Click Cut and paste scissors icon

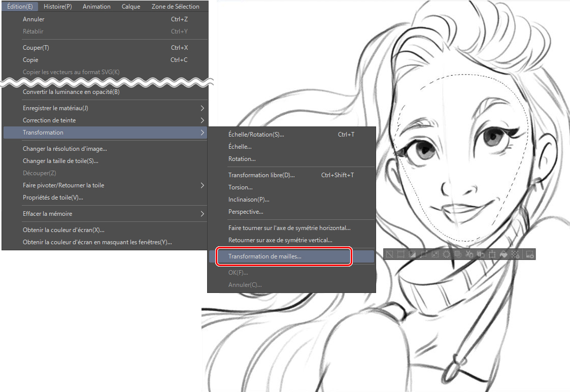(469, 254)
